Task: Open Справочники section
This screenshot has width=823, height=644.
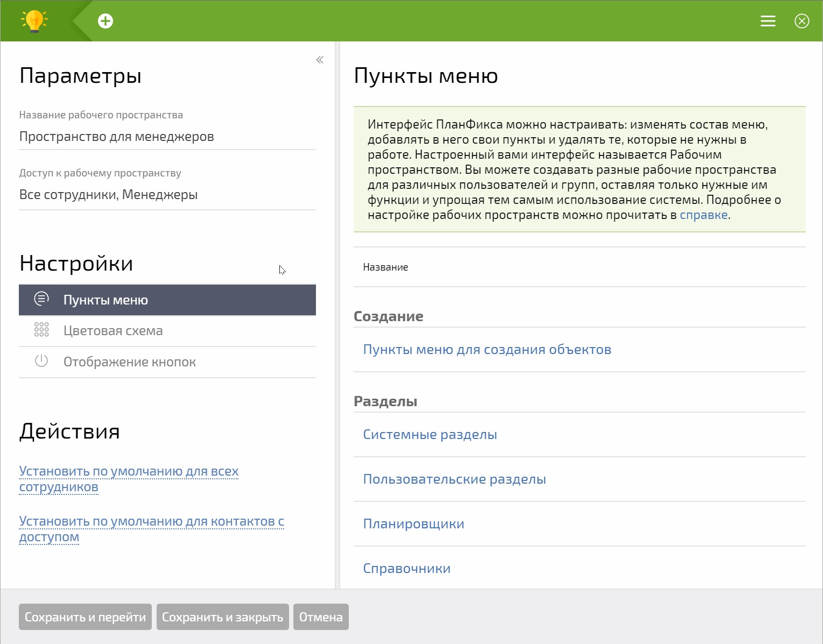Action: click(x=407, y=569)
